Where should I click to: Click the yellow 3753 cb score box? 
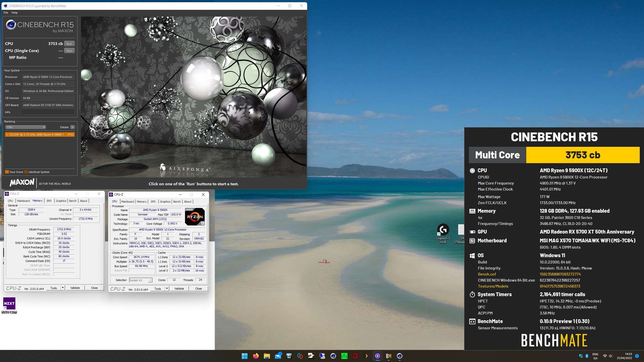[583, 155]
